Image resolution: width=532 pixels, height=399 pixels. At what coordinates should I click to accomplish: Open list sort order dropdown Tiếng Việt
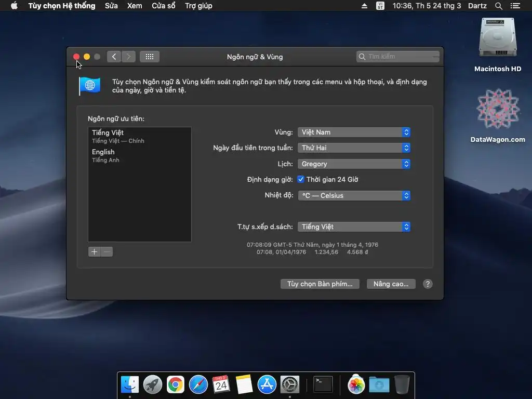(354, 227)
